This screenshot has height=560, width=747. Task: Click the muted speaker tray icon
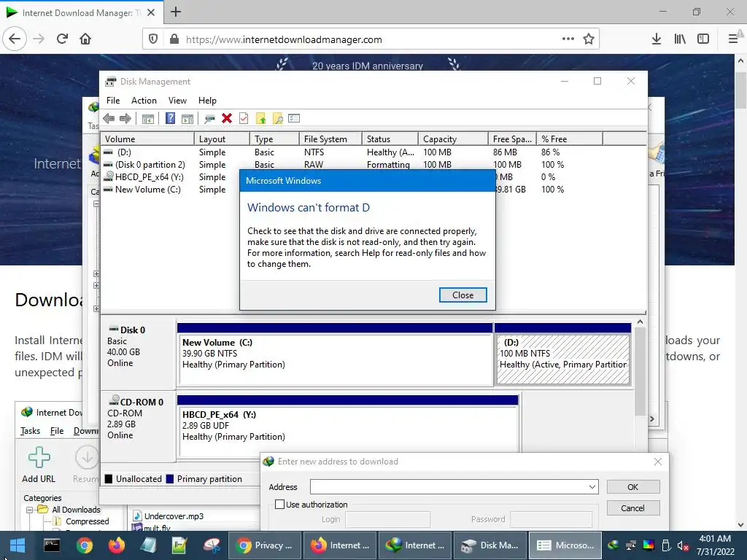[x=683, y=545]
